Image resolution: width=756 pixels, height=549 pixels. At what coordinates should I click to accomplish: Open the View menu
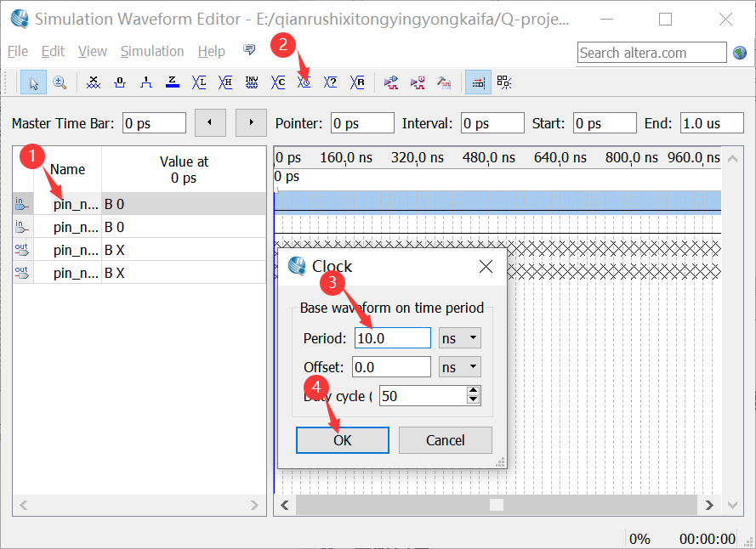(93, 51)
